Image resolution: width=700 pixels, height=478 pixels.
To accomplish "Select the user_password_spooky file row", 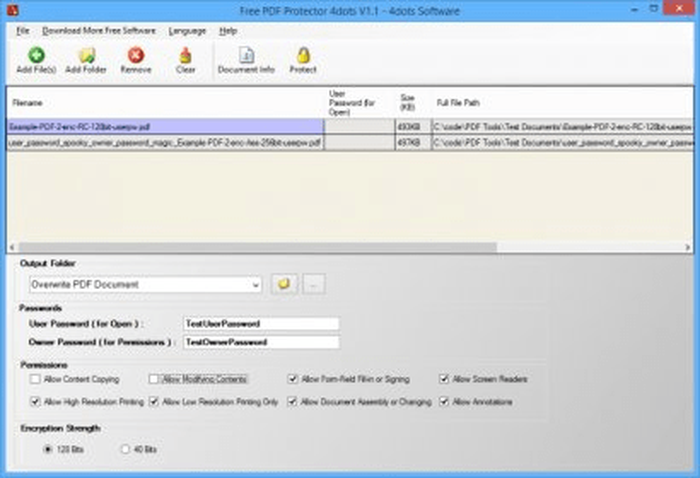I will click(x=350, y=143).
